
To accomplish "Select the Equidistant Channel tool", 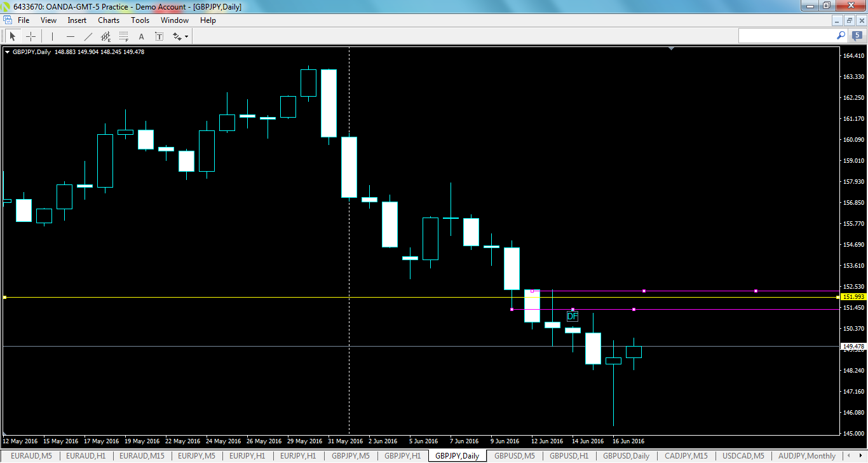I will coord(106,36).
